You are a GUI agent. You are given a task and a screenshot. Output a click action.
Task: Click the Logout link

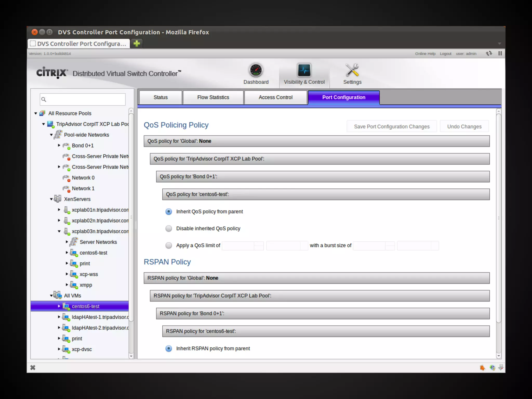click(x=445, y=54)
